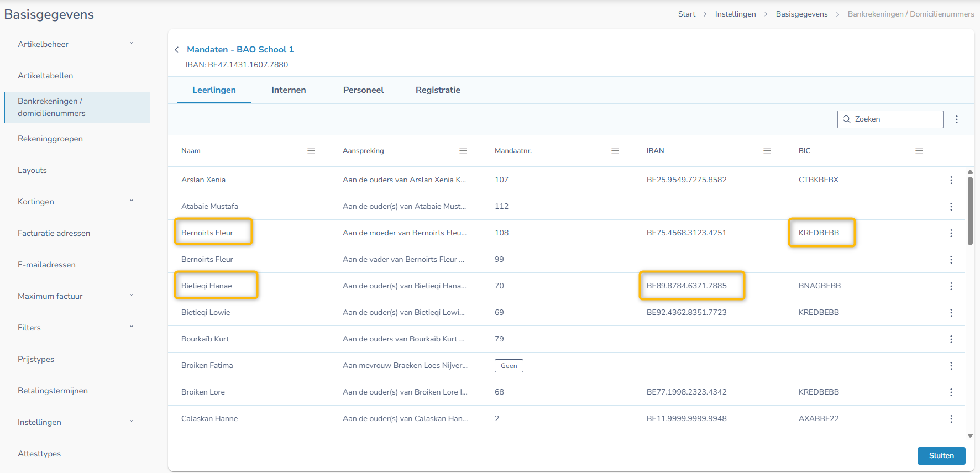Click Aan mevrouw Braeken Loes Nijver cell
The width and height of the screenshot is (980, 473).
[405, 366]
